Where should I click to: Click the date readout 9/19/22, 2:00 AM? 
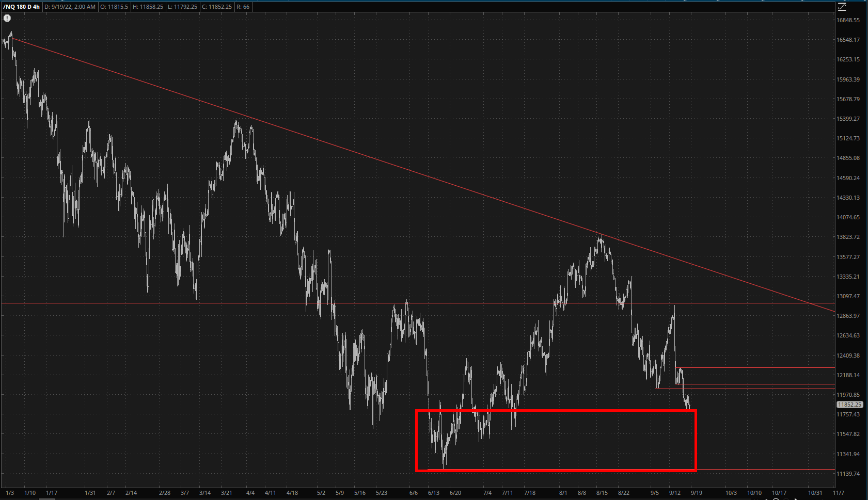tap(70, 7)
